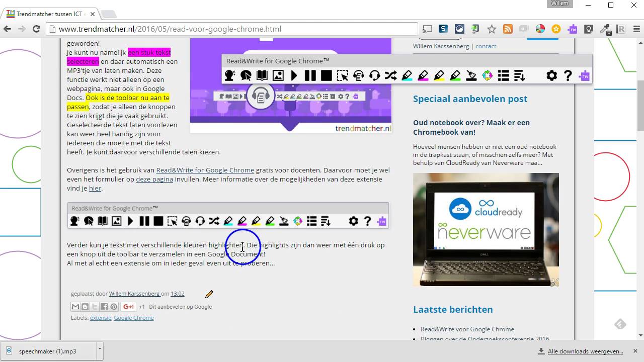Image resolution: width=644 pixels, height=362 pixels.
Task: Click the Play button in floating Read&Write toolbar
Action: [x=294, y=76]
